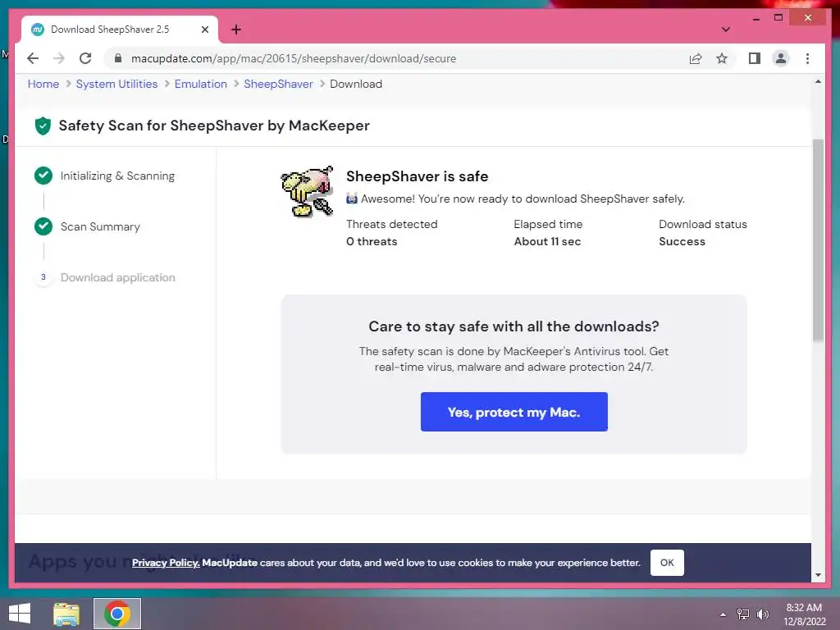Click the About 11 sec value
The image size is (840, 630).
[x=547, y=242]
